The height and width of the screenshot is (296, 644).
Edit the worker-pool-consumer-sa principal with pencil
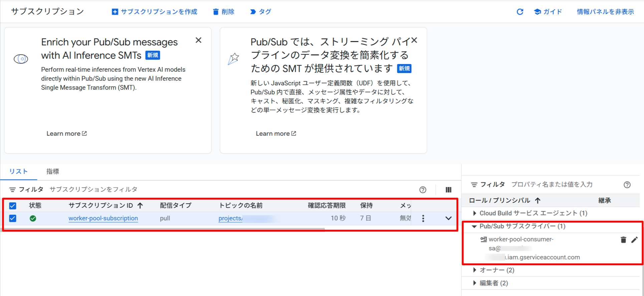point(634,240)
